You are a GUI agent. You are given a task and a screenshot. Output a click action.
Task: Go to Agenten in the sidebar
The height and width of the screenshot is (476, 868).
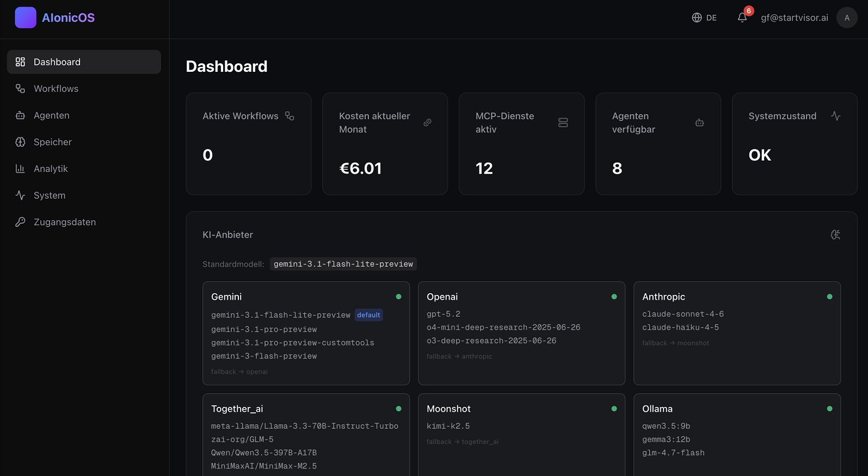(52, 115)
